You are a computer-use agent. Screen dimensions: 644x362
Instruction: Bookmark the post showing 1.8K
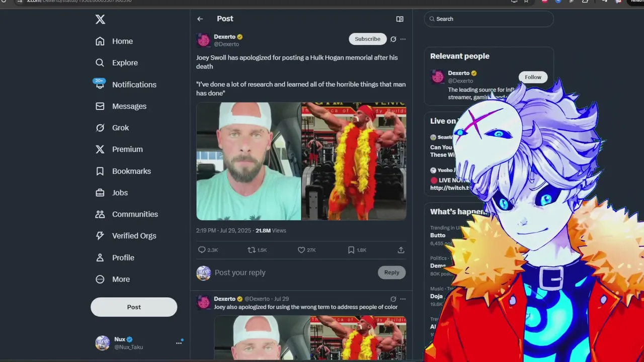click(x=351, y=250)
